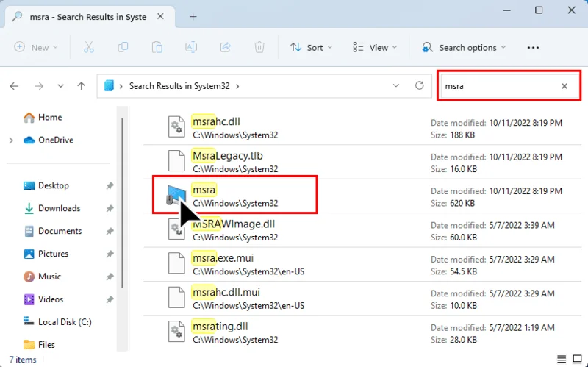The height and width of the screenshot is (367, 588).
Task: Click the MsraLegacy.tlb file icon
Action: (x=176, y=161)
